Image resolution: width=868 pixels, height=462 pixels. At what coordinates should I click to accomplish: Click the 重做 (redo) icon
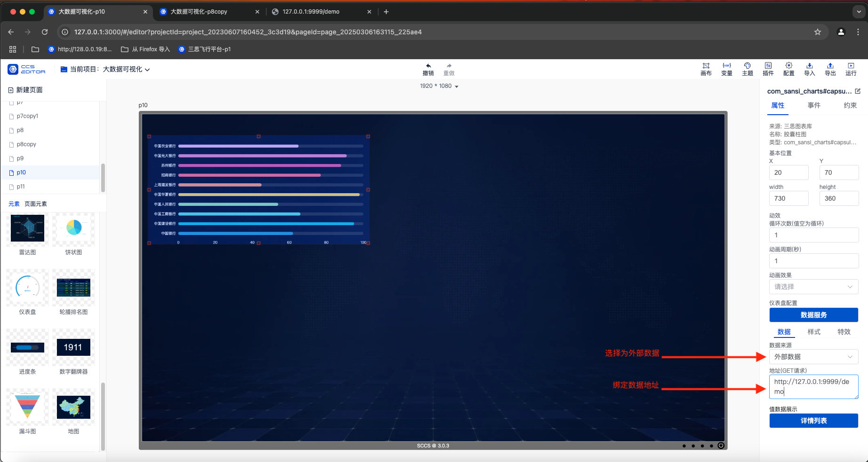(449, 66)
